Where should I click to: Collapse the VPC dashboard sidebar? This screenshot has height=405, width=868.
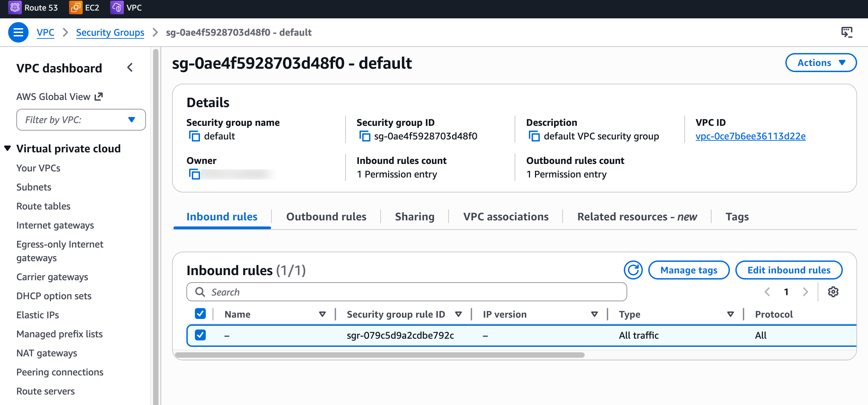click(x=130, y=68)
